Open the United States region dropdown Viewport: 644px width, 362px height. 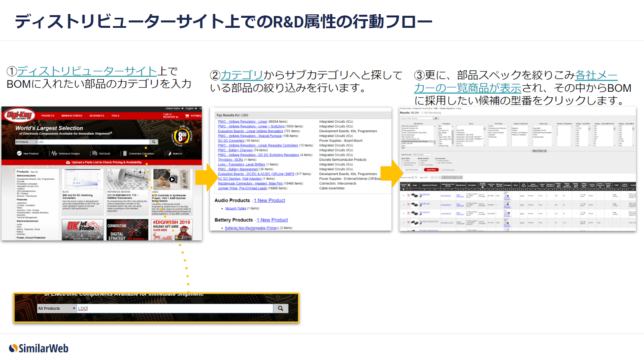(x=174, y=109)
